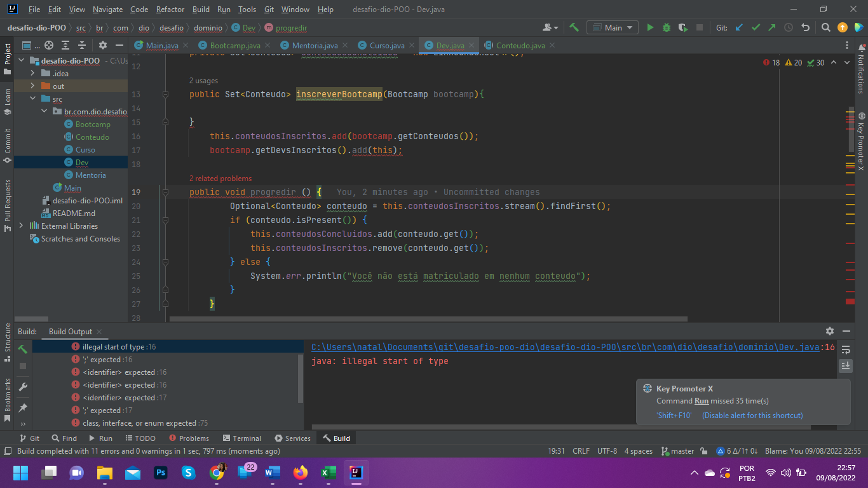Go to previous highlighted error arrow
Viewport: 868px width, 488px height.
[834, 62]
